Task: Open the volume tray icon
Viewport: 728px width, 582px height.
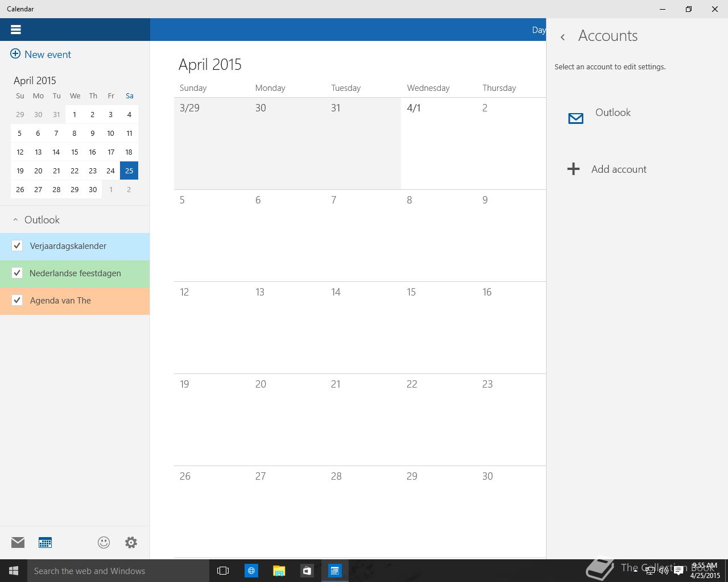Action: pos(663,571)
